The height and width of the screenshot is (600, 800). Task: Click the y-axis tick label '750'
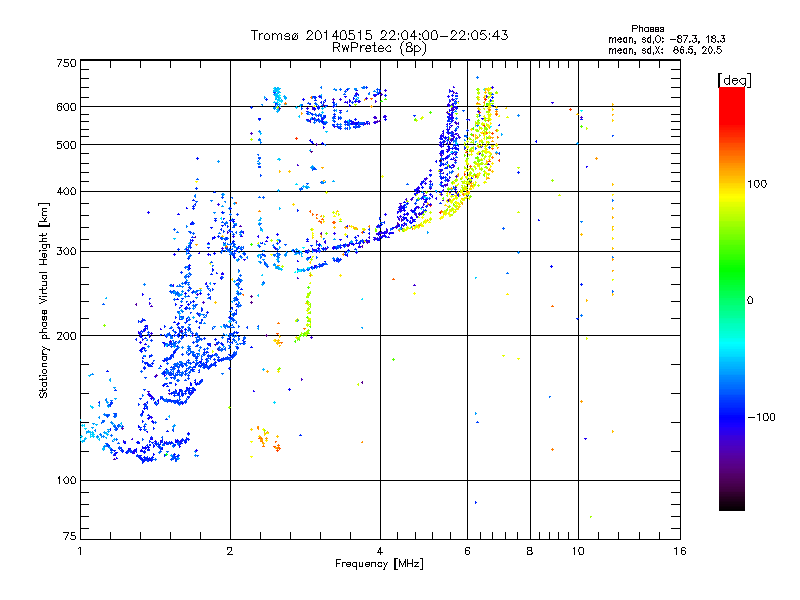point(66,63)
